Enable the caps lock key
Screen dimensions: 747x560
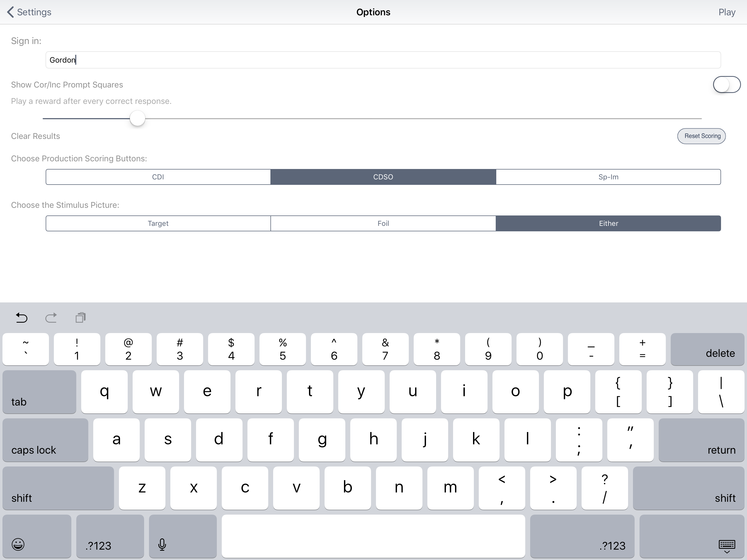pyautogui.click(x=45, y=440)
